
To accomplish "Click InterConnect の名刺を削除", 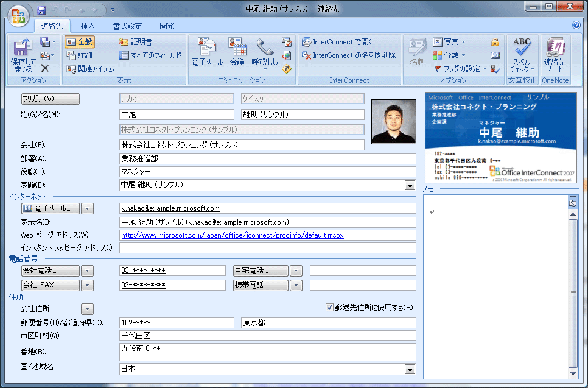I will 349,55.
